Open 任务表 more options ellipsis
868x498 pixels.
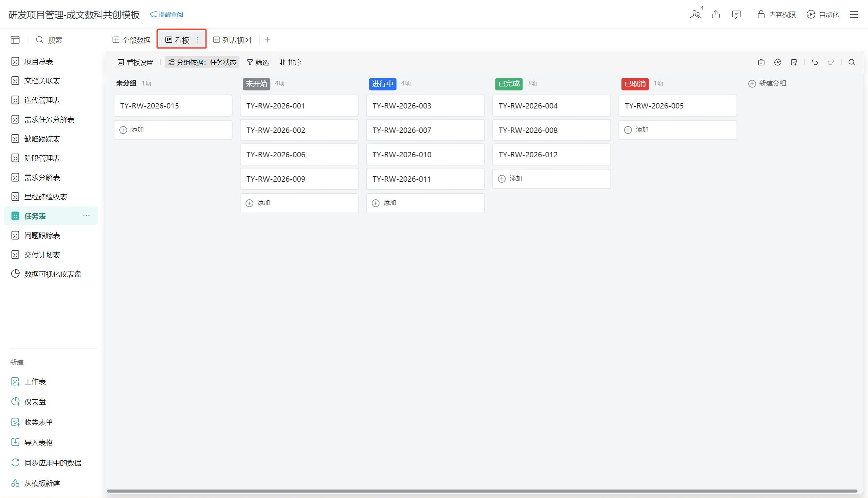pos(86,216)
